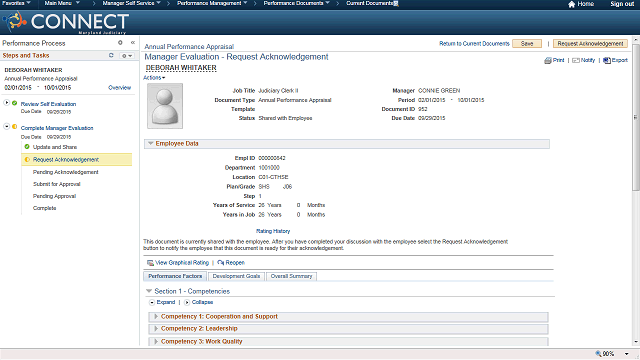Click the Print link text

[x=559, y=60]
